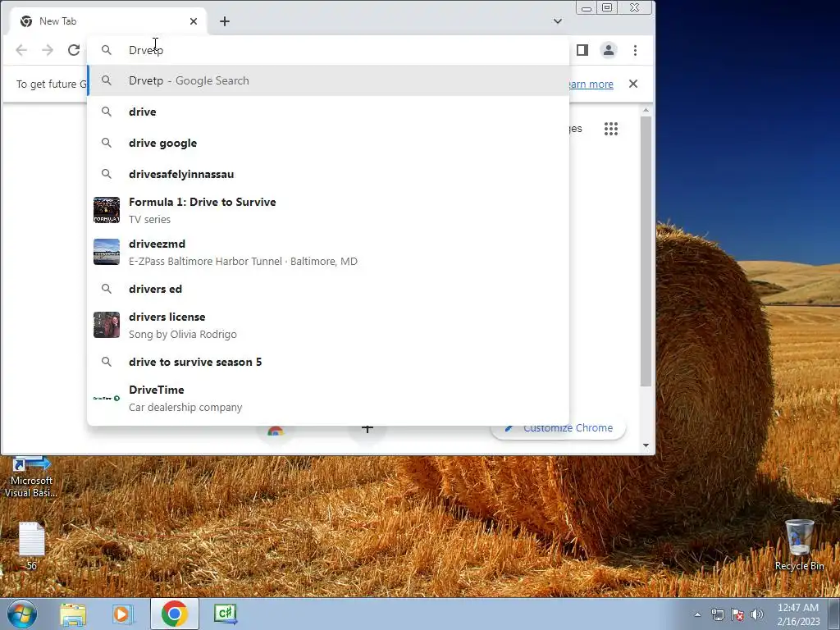Select the Recycle Bin desktop icon
Screen dimensions: 840x630
tap(799, 545)
